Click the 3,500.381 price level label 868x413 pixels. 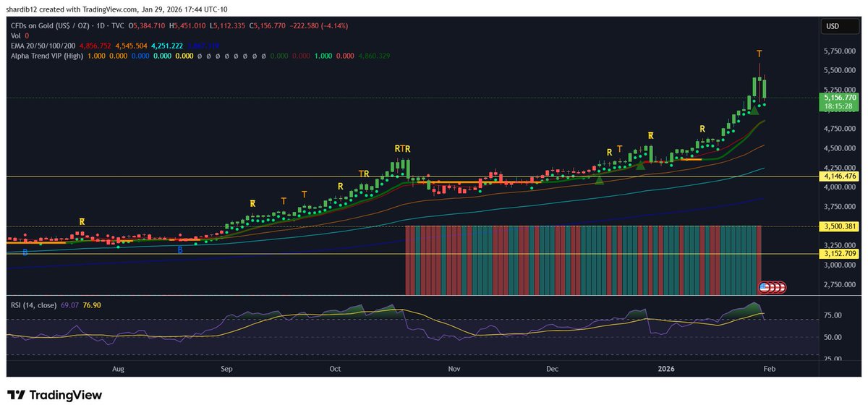pyautogui.click(x=838, y=226)
